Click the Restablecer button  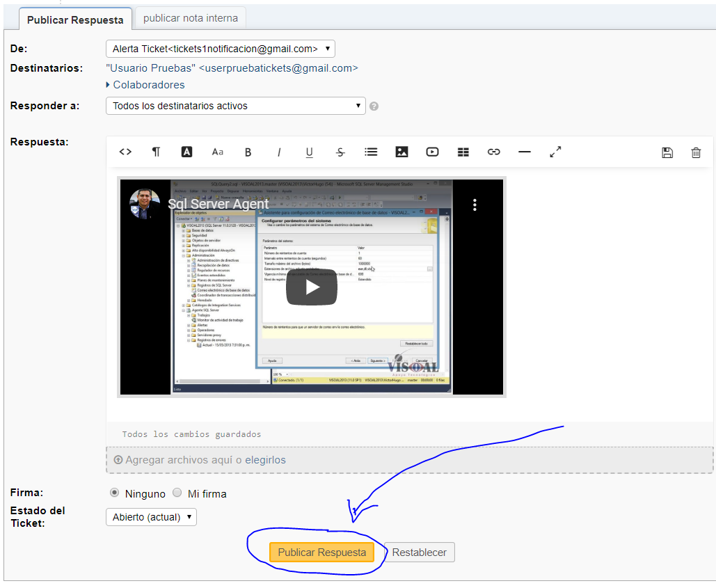pos(419,553)
